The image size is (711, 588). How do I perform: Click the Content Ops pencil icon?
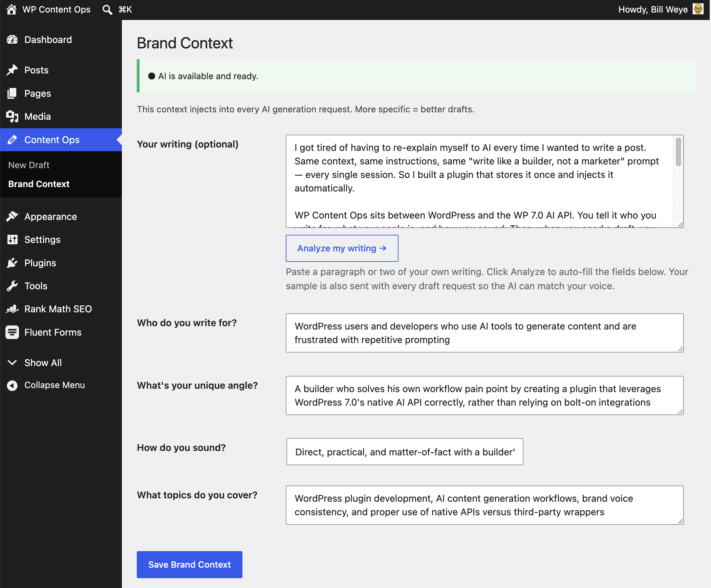click(12, 140)
